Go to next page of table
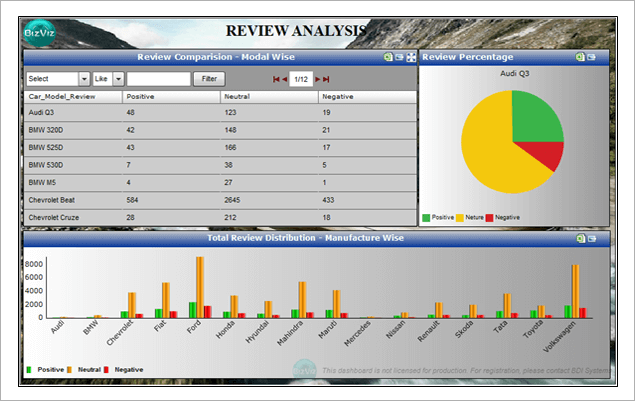The image size is (635, 401). 318,79
